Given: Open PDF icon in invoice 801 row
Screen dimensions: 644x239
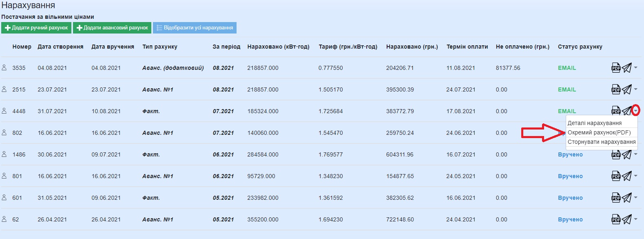Looking at the screenshot, I should coord(615,176).
